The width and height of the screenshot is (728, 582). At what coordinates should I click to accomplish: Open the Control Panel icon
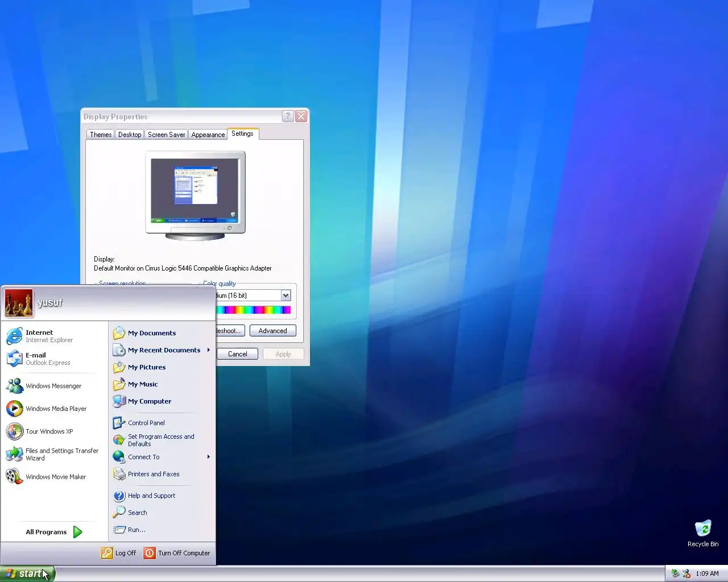coord(119,423)
